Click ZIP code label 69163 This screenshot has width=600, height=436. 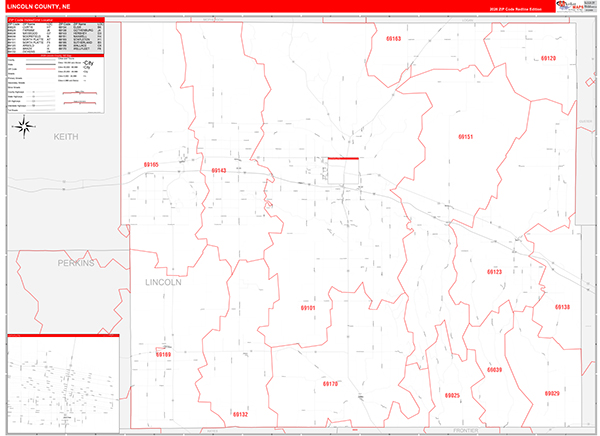click(393, 39)
